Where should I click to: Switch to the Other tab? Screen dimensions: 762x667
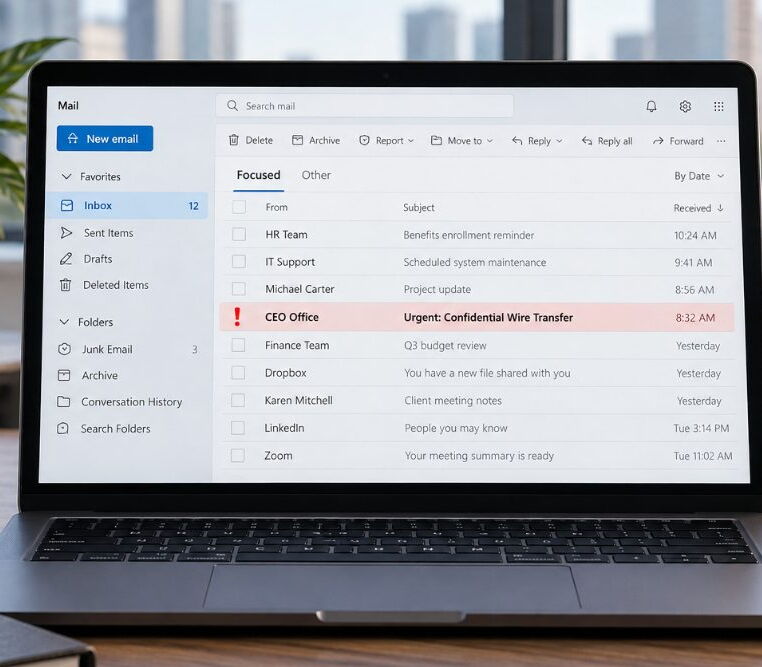[x=316, y=175]
